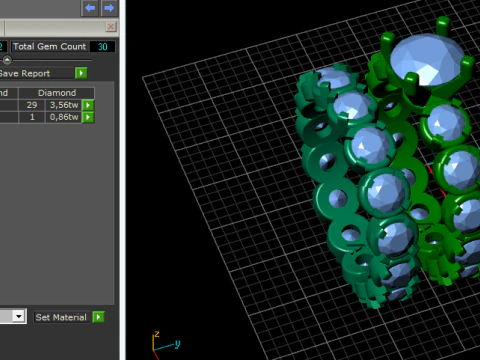Click the left blue back arrow
The height and width of the screenshot is (360, 480).
(x=90, y=8)
